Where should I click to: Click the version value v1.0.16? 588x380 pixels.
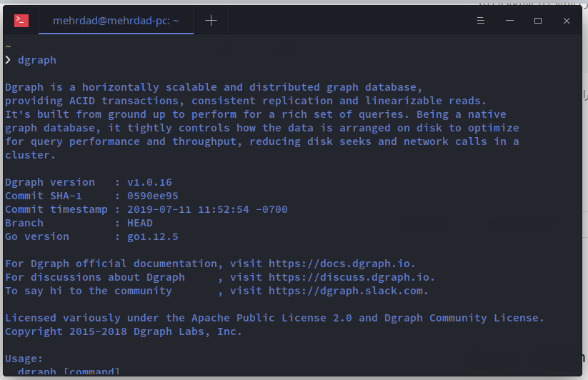[x=149, y=183]
